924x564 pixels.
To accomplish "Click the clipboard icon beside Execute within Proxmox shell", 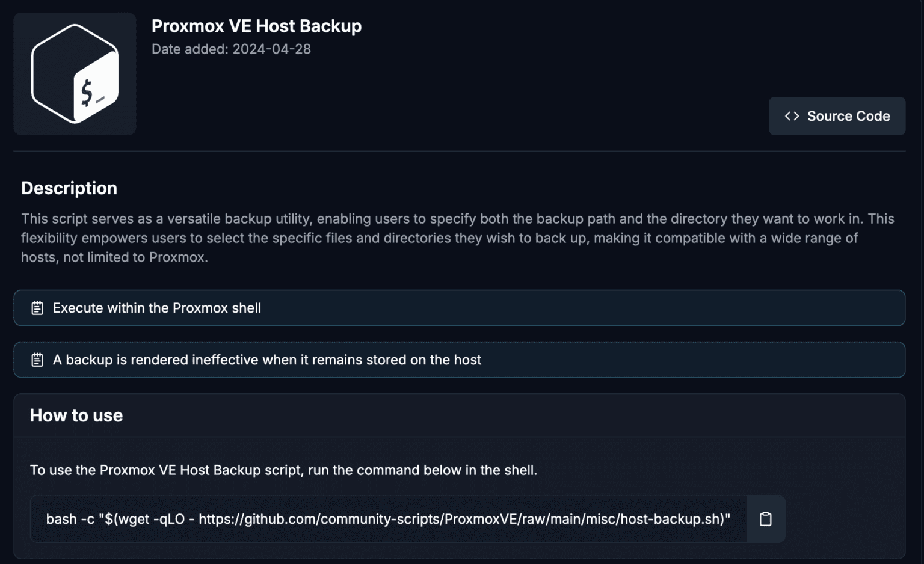I will [37, 307].
